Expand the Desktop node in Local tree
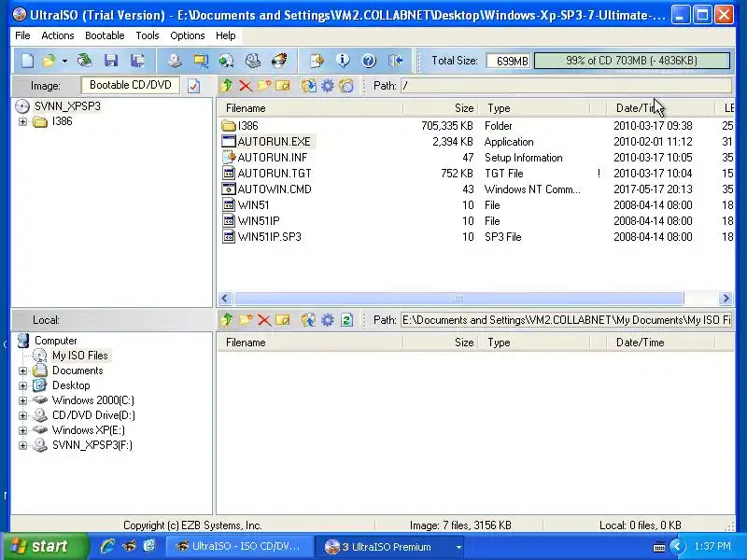Image resolution: width=747 pixels, height=560 pixels. point(22,385)
